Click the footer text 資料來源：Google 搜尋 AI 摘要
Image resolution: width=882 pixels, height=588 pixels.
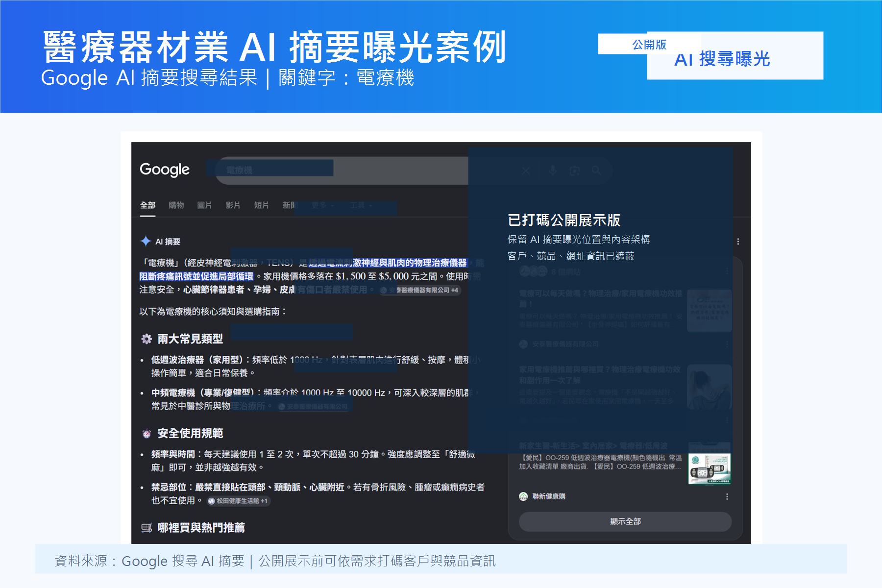point(149,561)
